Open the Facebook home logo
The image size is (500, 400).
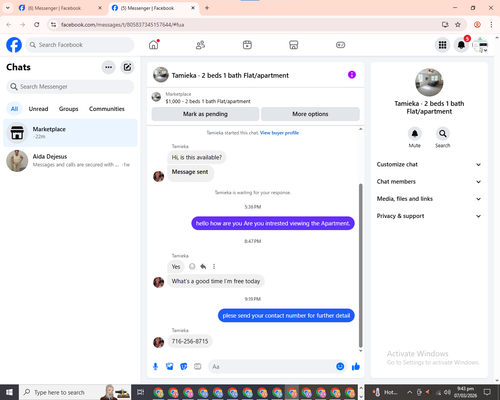(x=14, y=45)
